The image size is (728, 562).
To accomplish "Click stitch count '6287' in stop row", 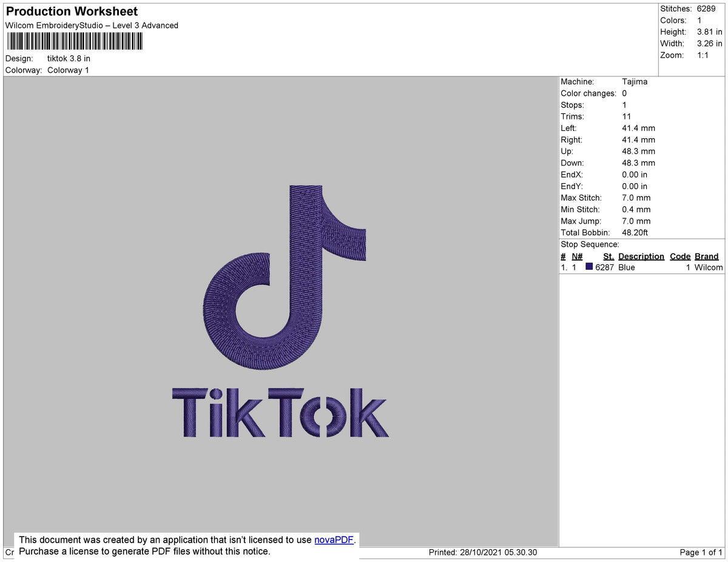I will [605, 267].
